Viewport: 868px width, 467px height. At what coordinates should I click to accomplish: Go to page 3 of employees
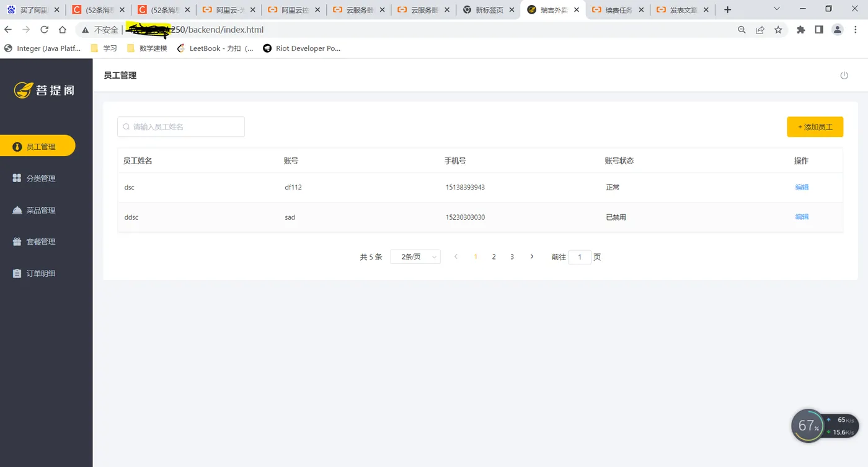(x=512, y=257)
